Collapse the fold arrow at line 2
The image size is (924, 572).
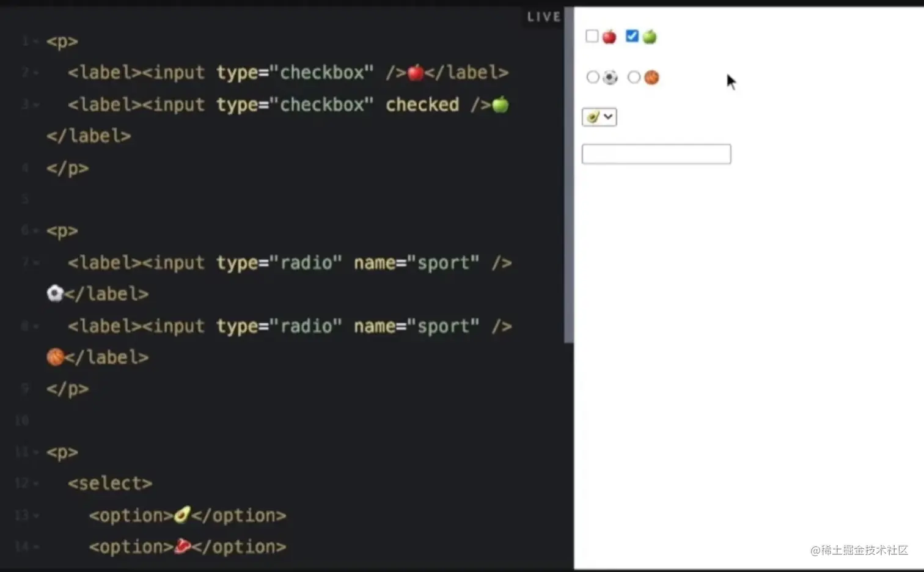(x=36, y=73)
